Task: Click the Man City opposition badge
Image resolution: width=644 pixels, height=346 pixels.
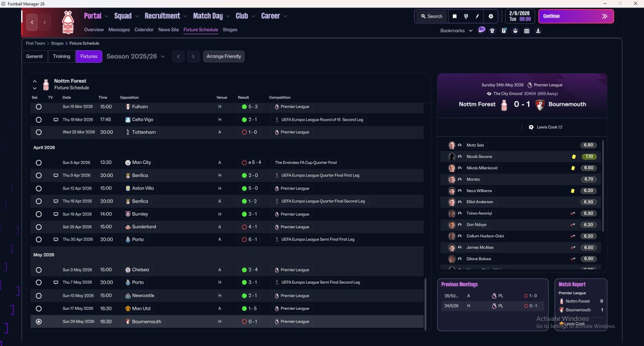Action: (128, 162)
